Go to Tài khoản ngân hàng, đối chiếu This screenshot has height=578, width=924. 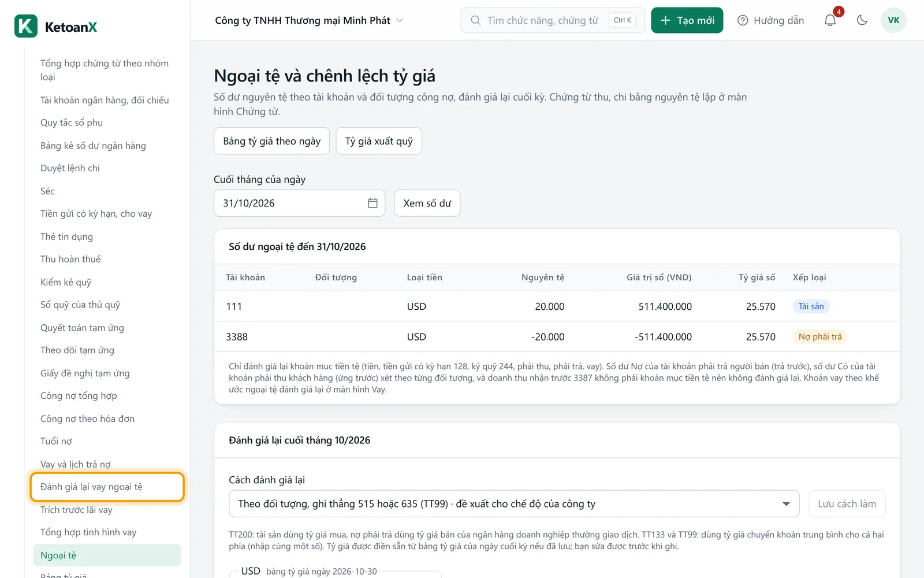click(x=107, y=100)
